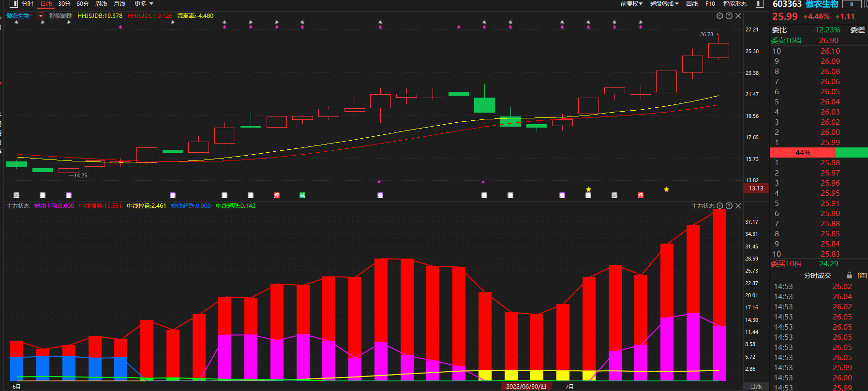The height and width of the screenshot is (391, 868).
Task: Expand the 更多 period dropdown
Action: point(144,4)
